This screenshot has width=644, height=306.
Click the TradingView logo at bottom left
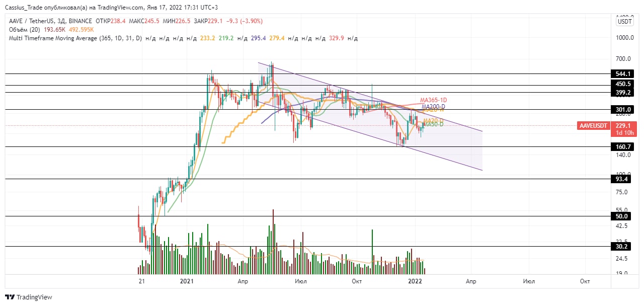point(29,297)
